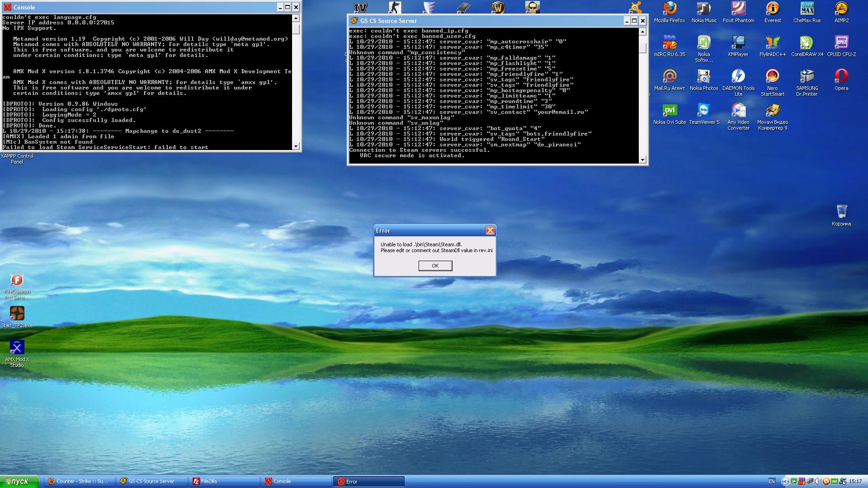
Task: Click scrollbar thumb in GS CS Source Server
Action: coord(643,48)
